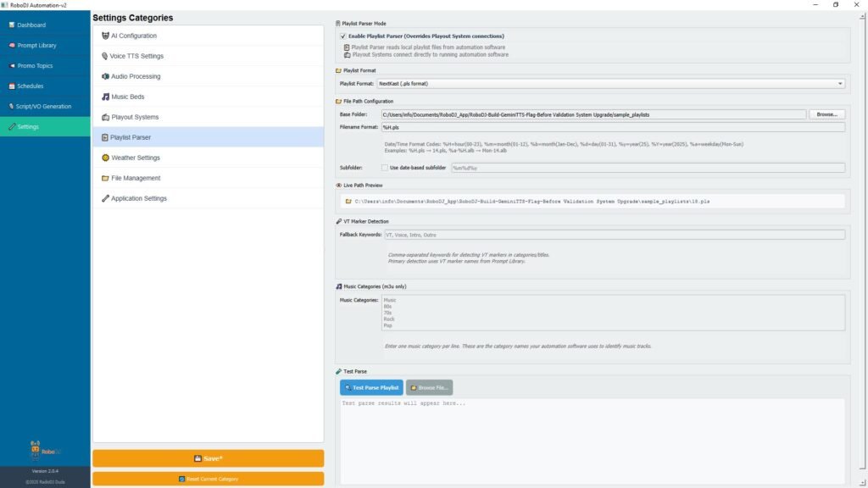Disable the Enable Playlist Parser checkbox
This screenshot has width=868, height=488.
tap(343, 36)
